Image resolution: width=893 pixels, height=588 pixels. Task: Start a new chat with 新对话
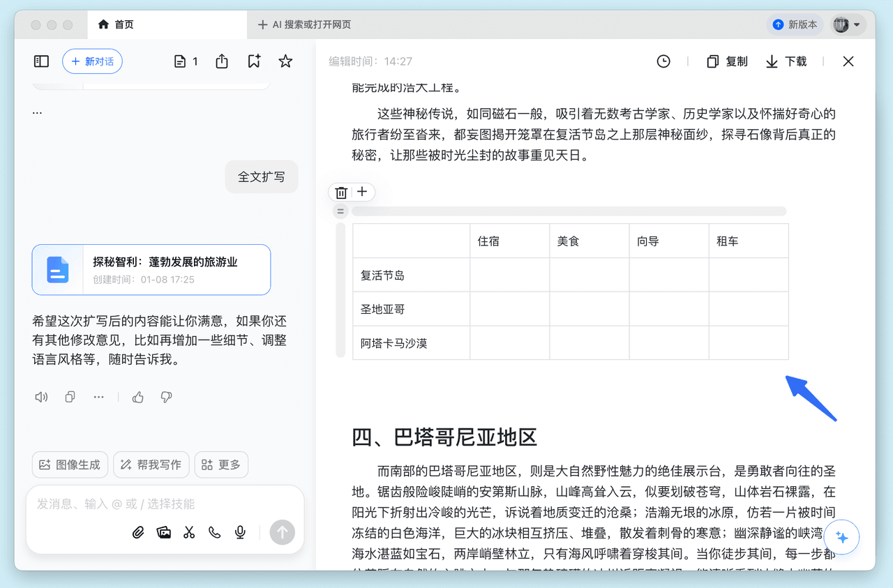click(92, 61)
